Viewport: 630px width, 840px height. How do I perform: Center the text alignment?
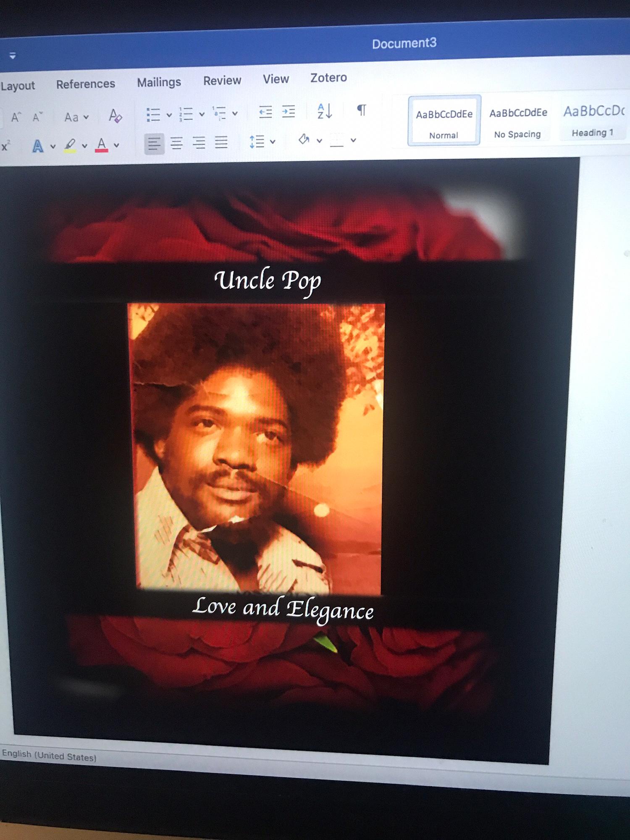pyautogui.click(x=176, y=143)
